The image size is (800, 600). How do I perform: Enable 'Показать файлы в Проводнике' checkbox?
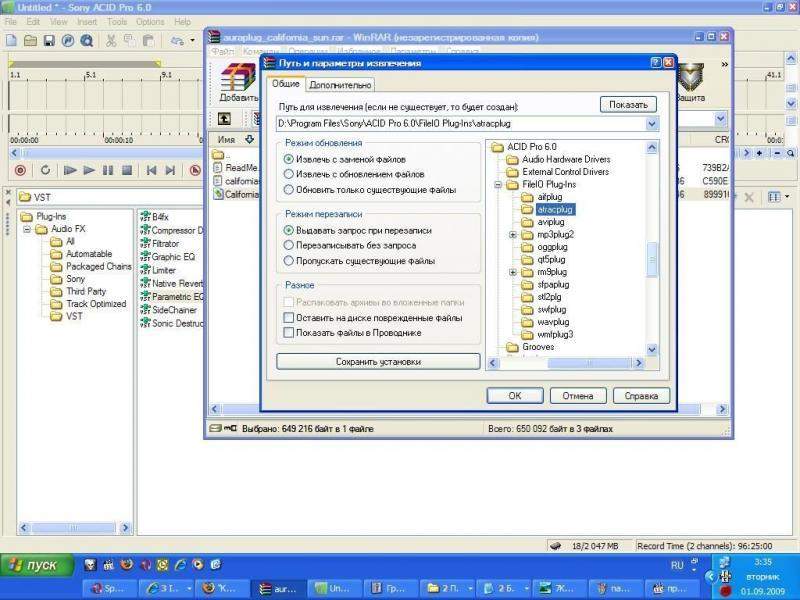pyautogui.click(x=289, y=333)
